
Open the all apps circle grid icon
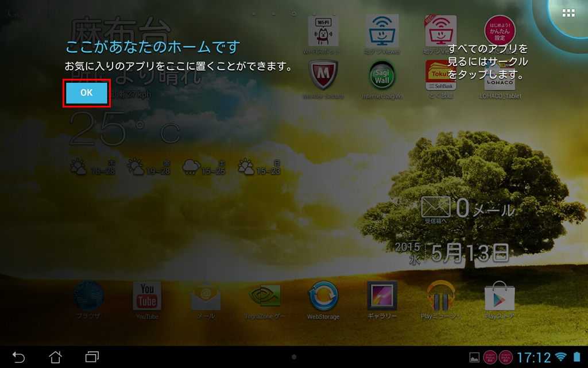(x=568, y=13)
